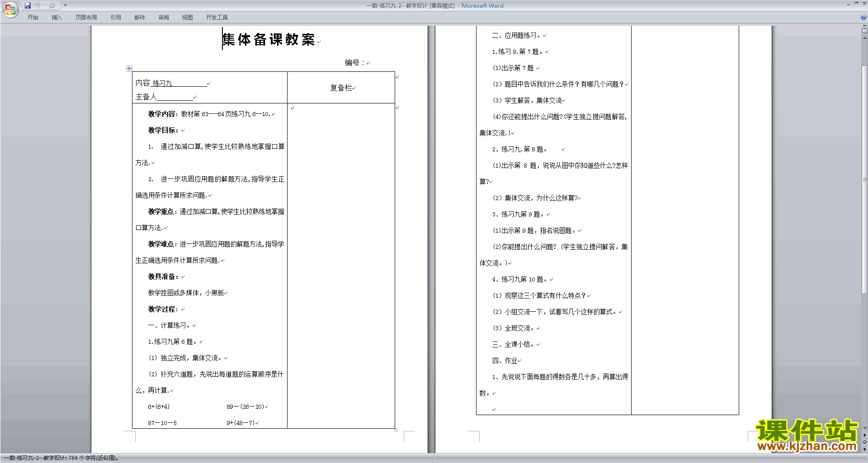Open the Office button menu
Viewport: 868px width, 463px height.
click(10, 9)
